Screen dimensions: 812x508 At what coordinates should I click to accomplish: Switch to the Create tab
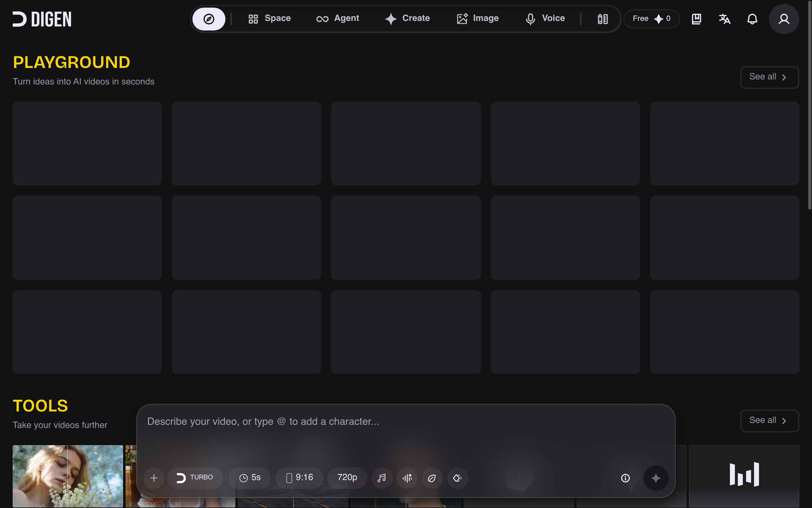pos(407,18)
